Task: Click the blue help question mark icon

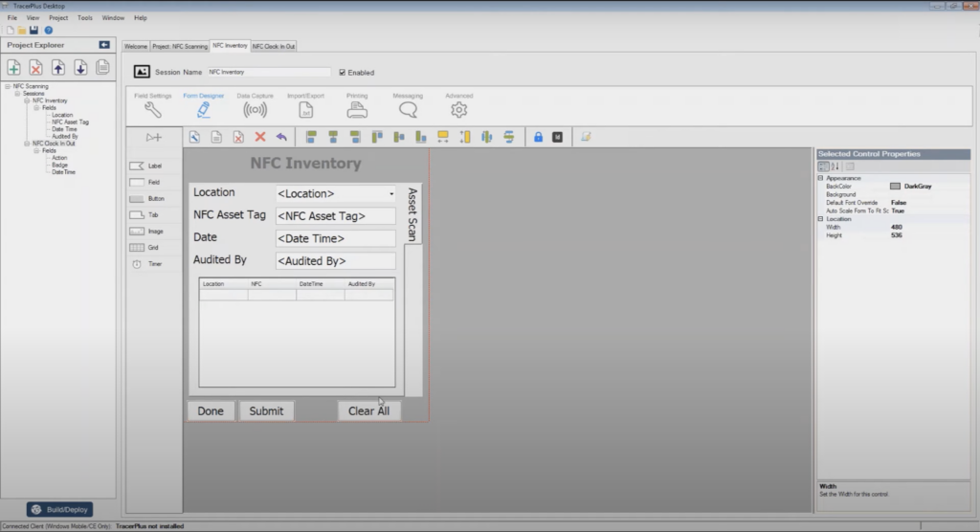Action: (48, 30)
